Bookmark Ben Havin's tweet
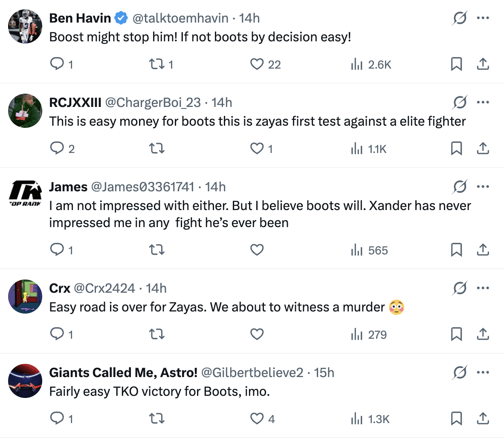The height and width of the screenshot is (438, 504). [x=456, y=64]
